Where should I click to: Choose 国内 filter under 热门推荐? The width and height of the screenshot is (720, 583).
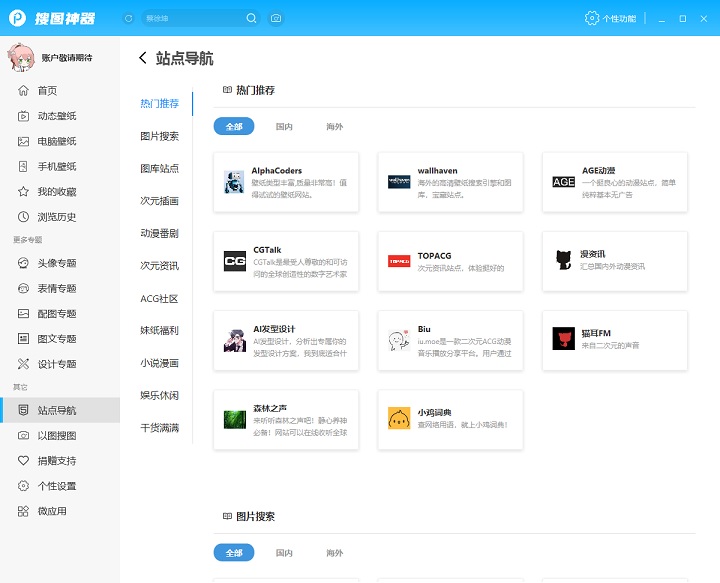pos(284,126)
